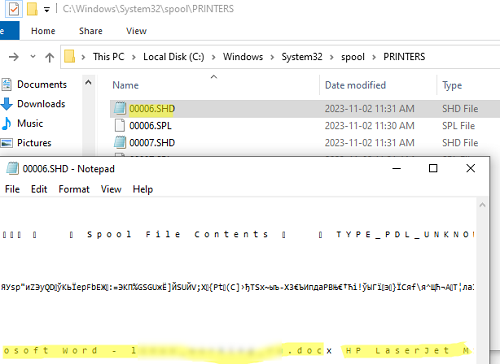The image size is (500, 364).
Task: Expand chevron after Windows breadcrumb
Action: [x=272, y=57]
